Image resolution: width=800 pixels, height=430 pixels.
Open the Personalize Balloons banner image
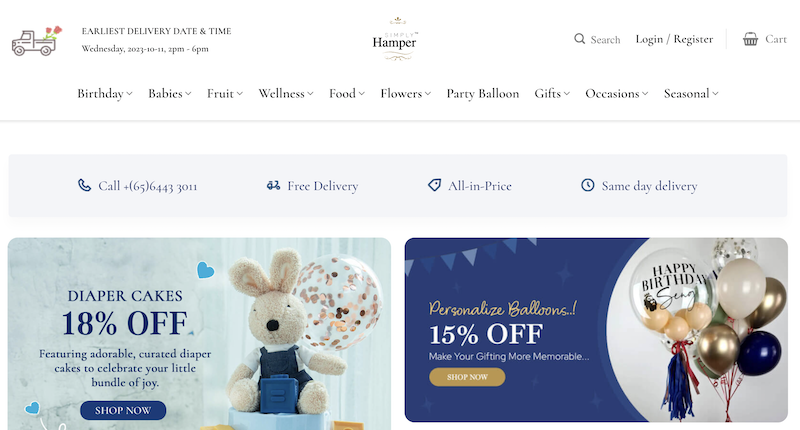(596, 330)
